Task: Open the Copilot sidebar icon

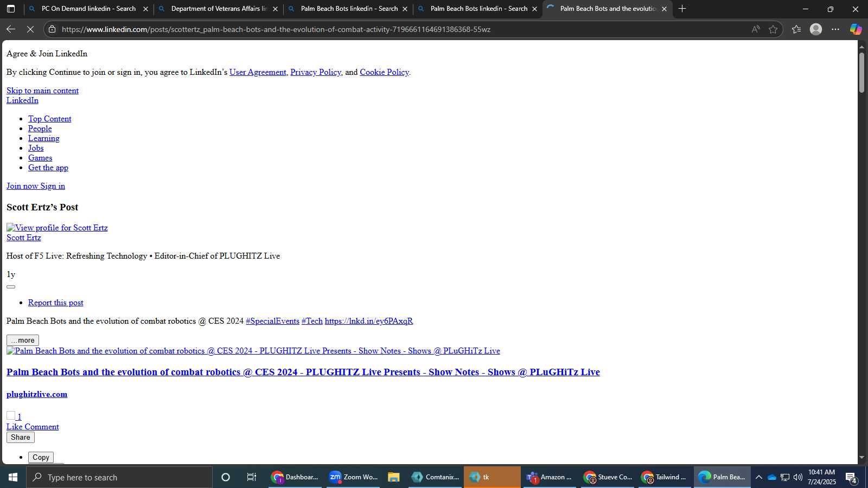Action: pyautogui.click(x=856, y=29)
